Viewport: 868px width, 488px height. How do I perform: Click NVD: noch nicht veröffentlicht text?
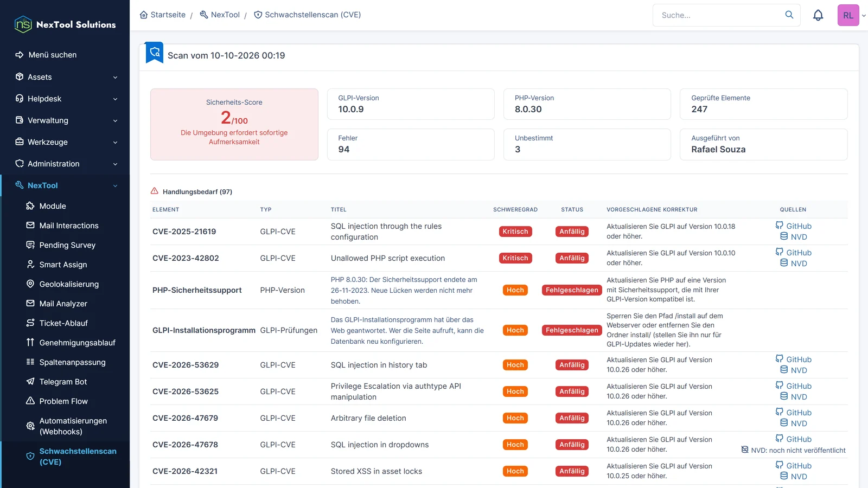click(x=798, y=450)
